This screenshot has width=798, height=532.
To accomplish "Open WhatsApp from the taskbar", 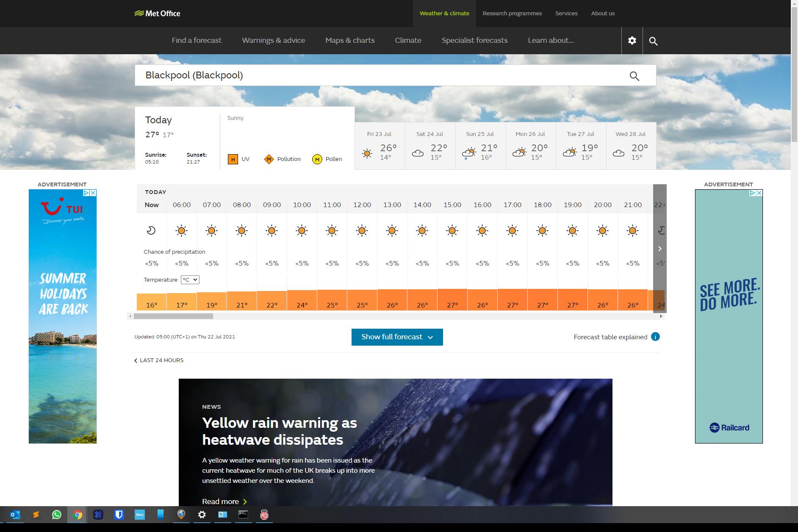I will pos(56,515).
